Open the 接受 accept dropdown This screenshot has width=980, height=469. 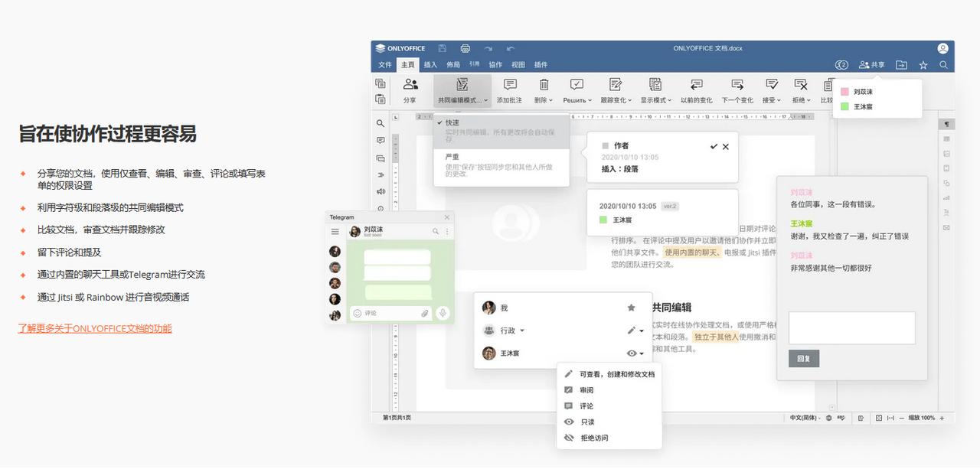pyautogui.click(x=772, y=91)
